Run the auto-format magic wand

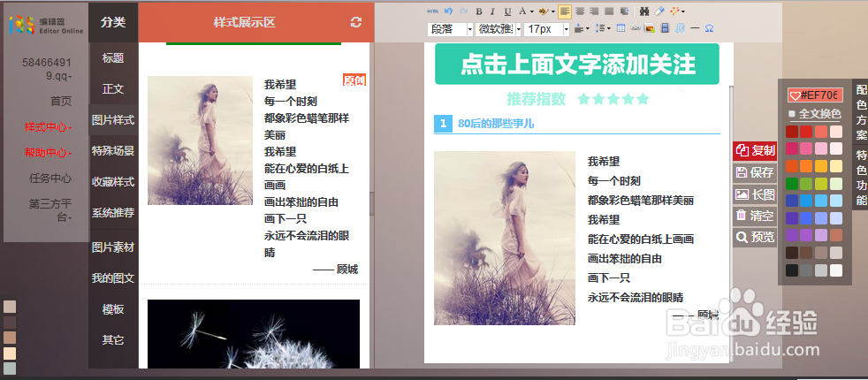(674, 11)
